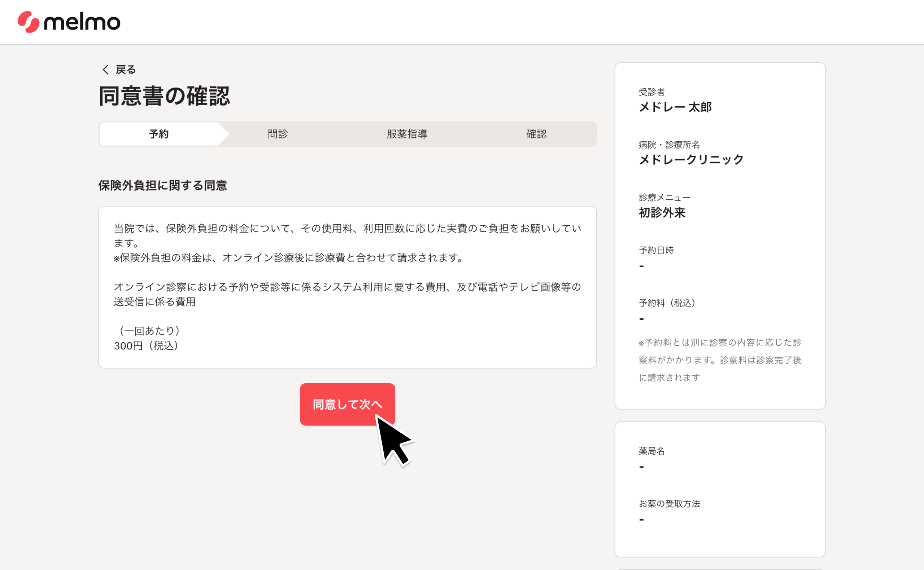Click the melmo logo icon
The image size is (924, 570).
(x=28, y=22)
